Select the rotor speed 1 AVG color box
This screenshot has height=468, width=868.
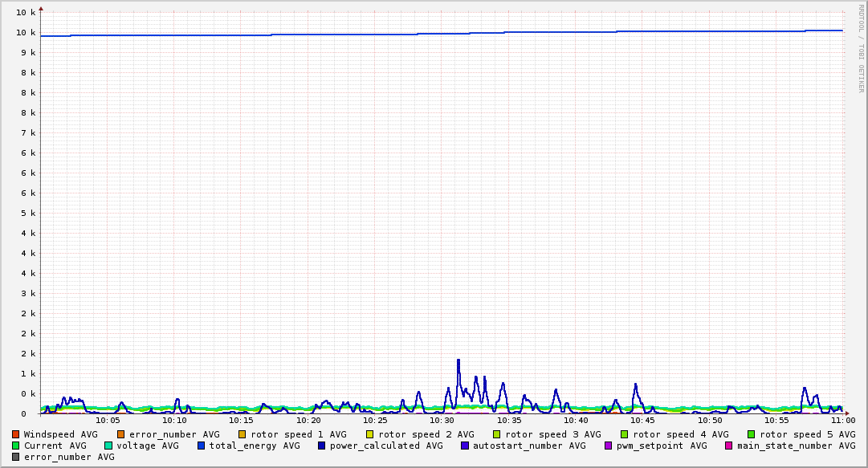[242, 434]
